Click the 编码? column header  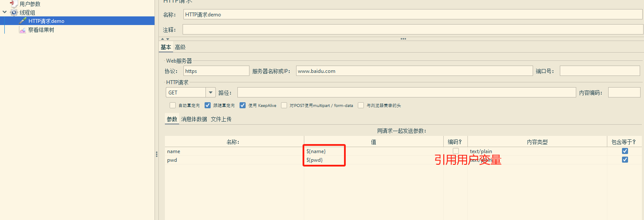(455, 142)
